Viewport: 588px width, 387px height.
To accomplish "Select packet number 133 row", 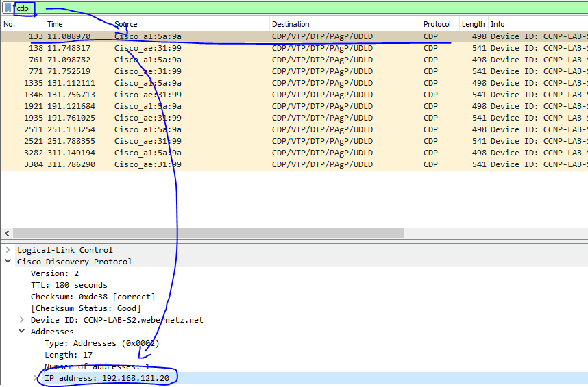I will click(295, 36).
